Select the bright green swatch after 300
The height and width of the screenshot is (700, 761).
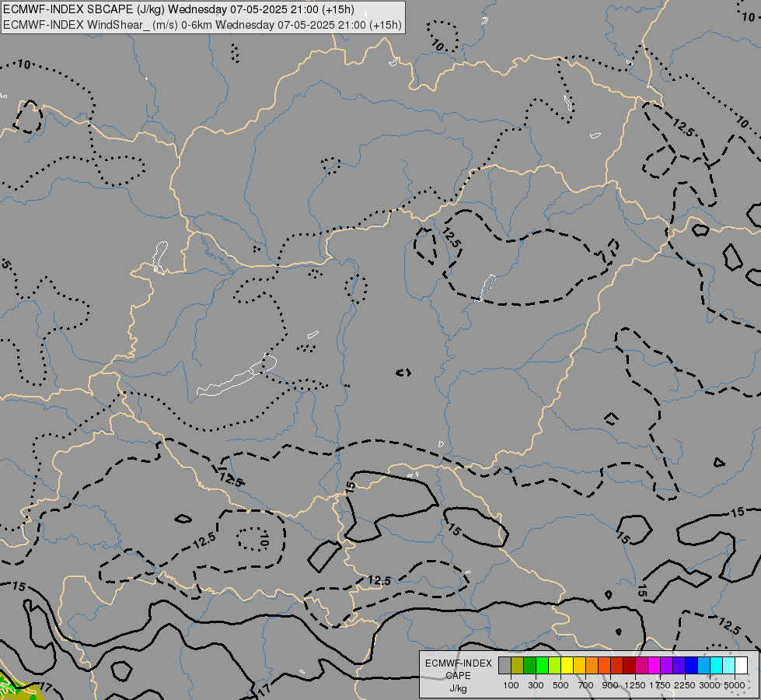pos(542,665)
